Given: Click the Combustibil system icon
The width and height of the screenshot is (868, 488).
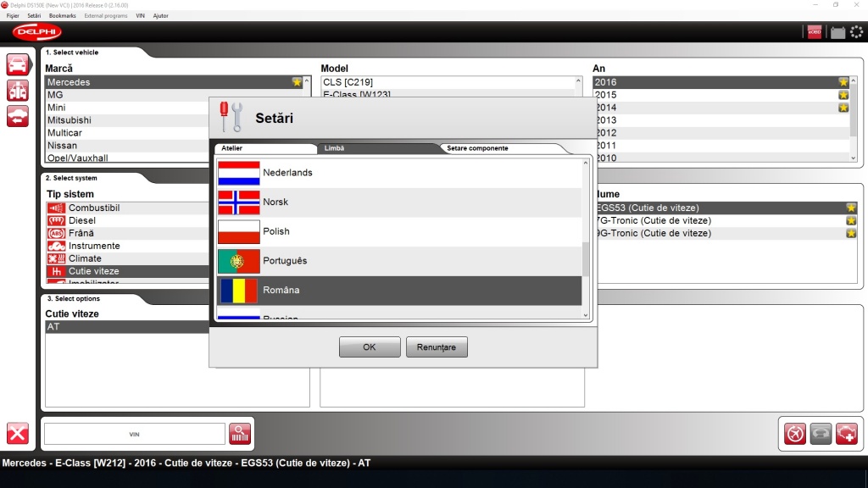Looking at the screenshot, I should pyautogui.click(x=56, y=208).
